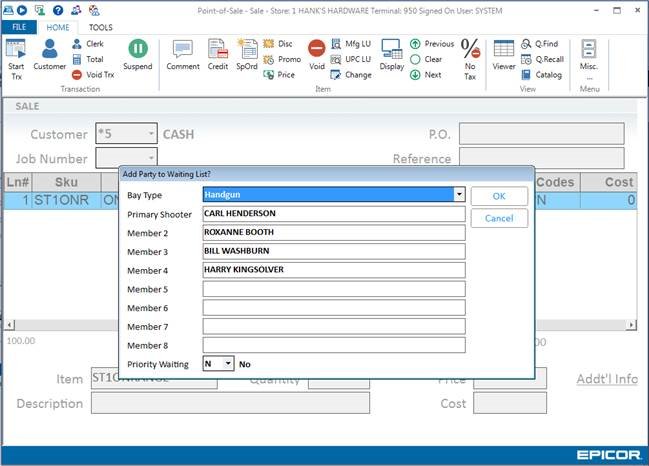
Task: Expand the Customer number dropdown
Action: point(150,134)
